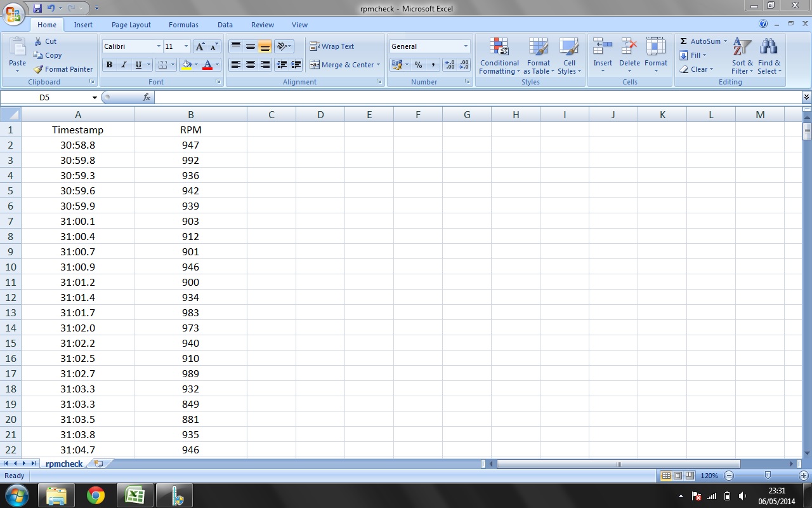Open Format cells menu
812x508 pixels.
pyautogui.click(x=656, y=55)
